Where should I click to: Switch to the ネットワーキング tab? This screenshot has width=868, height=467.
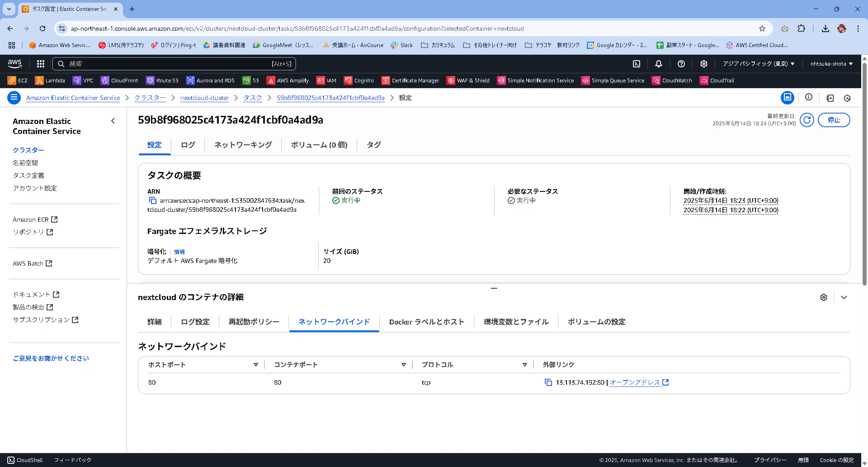pyautogui.click(x=243, y=145)
